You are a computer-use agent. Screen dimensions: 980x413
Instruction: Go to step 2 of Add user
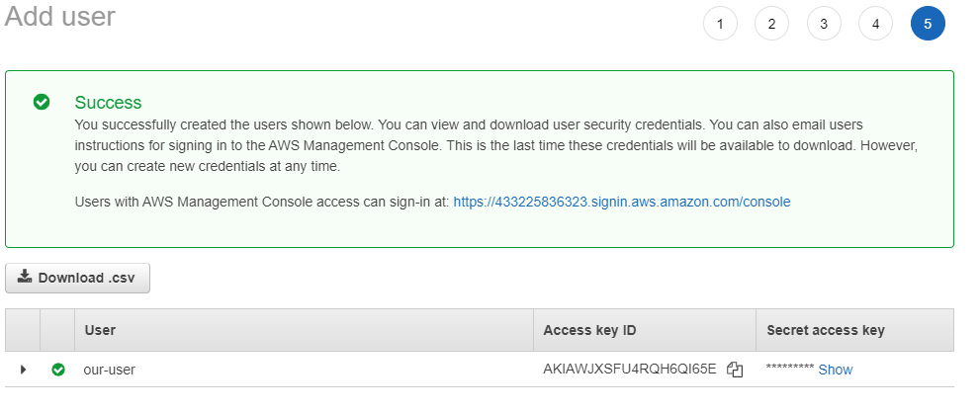pos(771,24)
